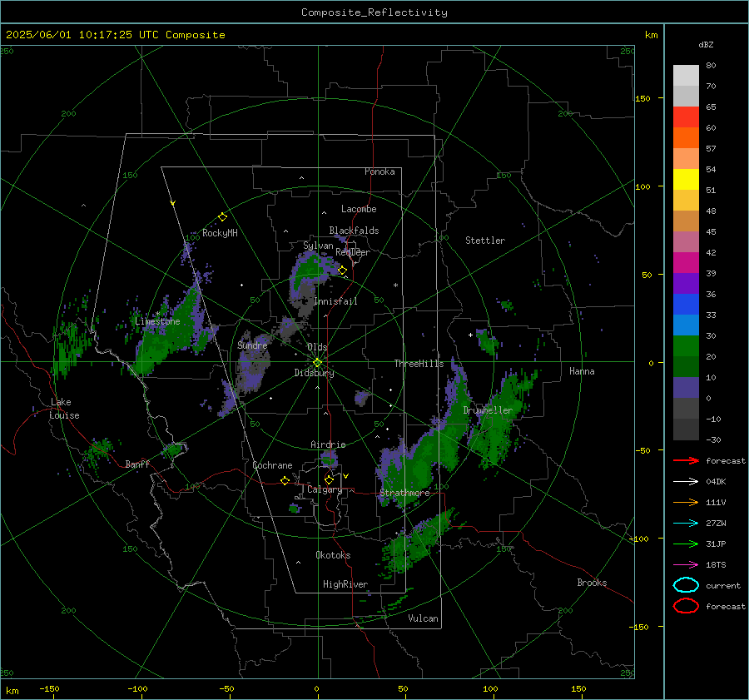Click the Limestone label
Image resolution: width=749 pixels, height=700 pixels.
click(157, 321)
